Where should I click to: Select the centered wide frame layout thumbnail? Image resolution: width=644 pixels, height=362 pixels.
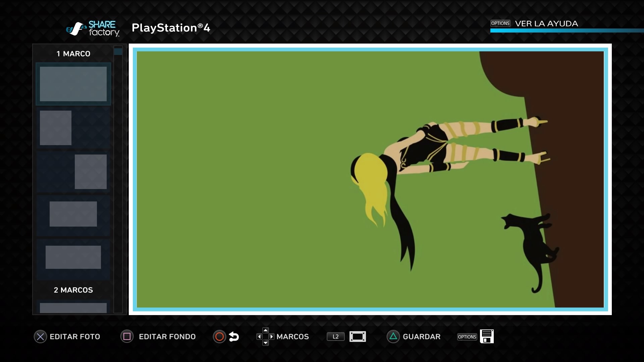click(73, 259)
